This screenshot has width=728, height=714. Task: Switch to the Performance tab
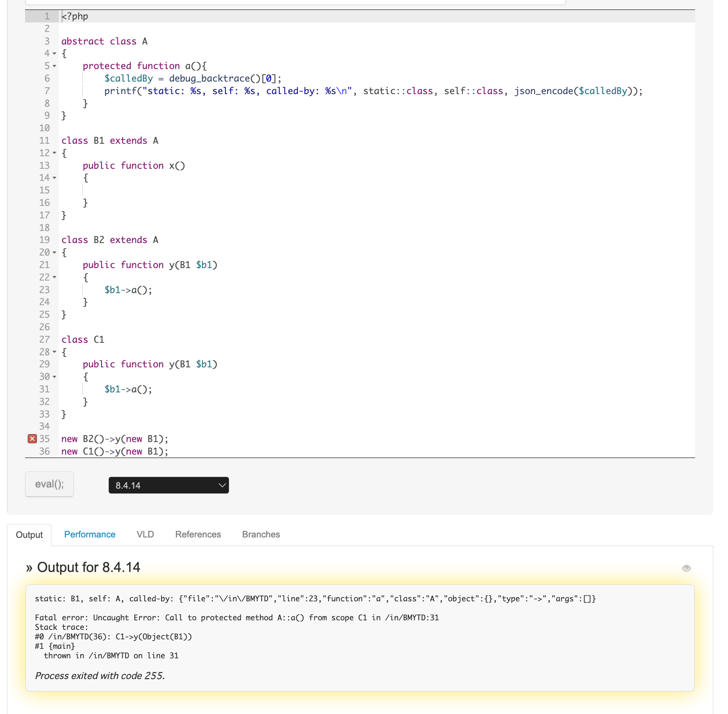tap(90, 534)
